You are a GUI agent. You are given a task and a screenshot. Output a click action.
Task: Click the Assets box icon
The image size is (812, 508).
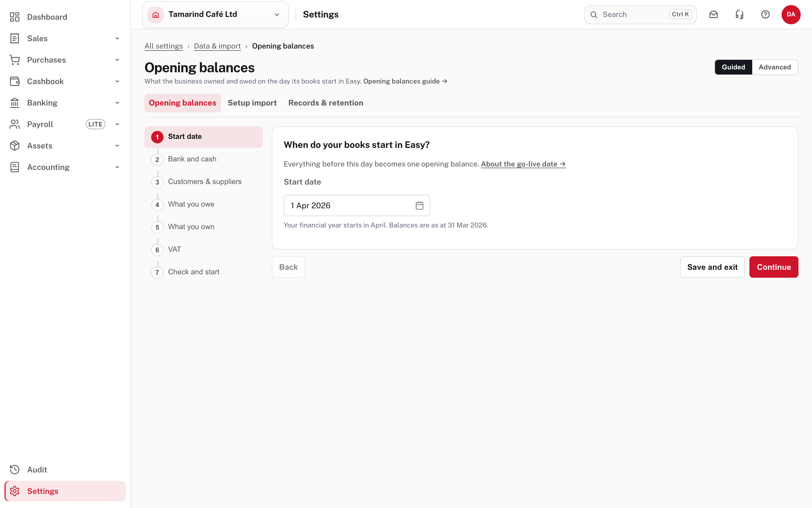point(15,145)
